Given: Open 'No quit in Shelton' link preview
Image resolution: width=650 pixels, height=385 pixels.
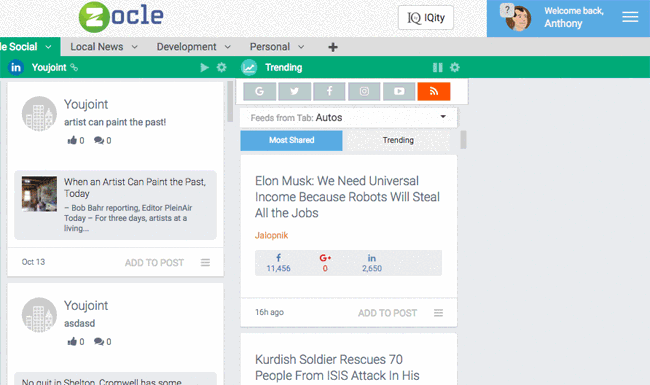Looking at the screenshot, I should [x=115, y=379].
